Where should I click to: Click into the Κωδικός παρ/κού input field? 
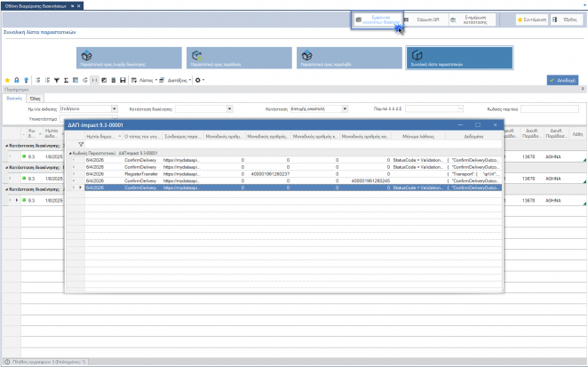[x=550, y=108]
